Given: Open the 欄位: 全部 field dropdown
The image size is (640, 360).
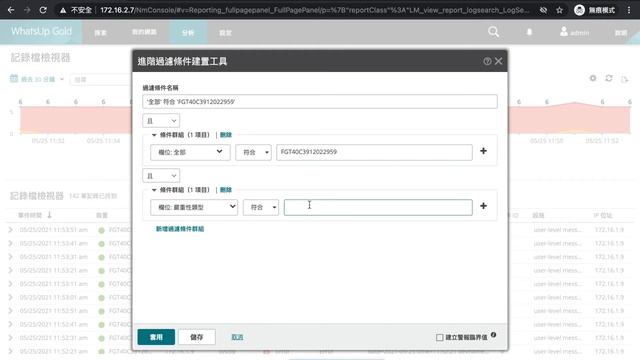Looking at the screenshot, I should pyautogui.click(x=190, y=152).
